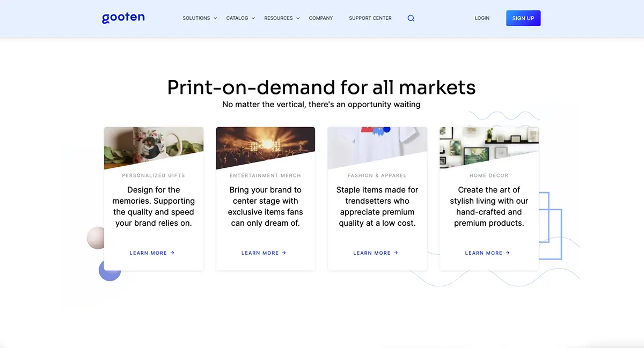Click the Gooten logo
This screenshot has height=348, width=644.
123,18
